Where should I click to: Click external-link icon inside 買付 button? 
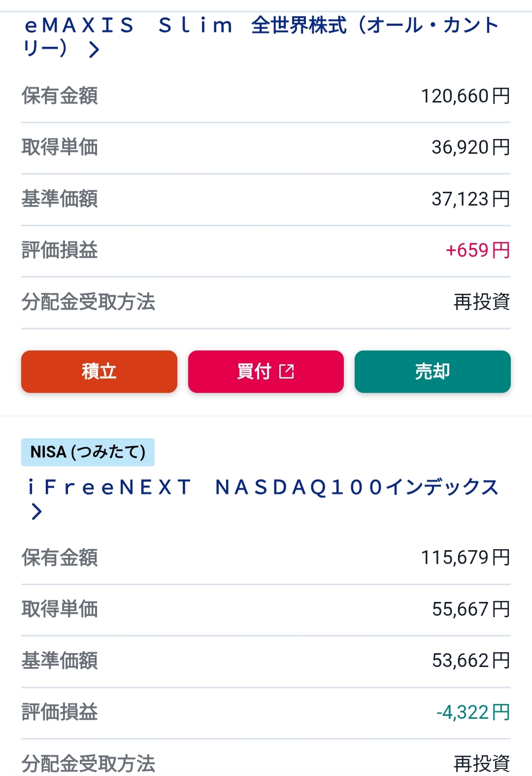286,371
